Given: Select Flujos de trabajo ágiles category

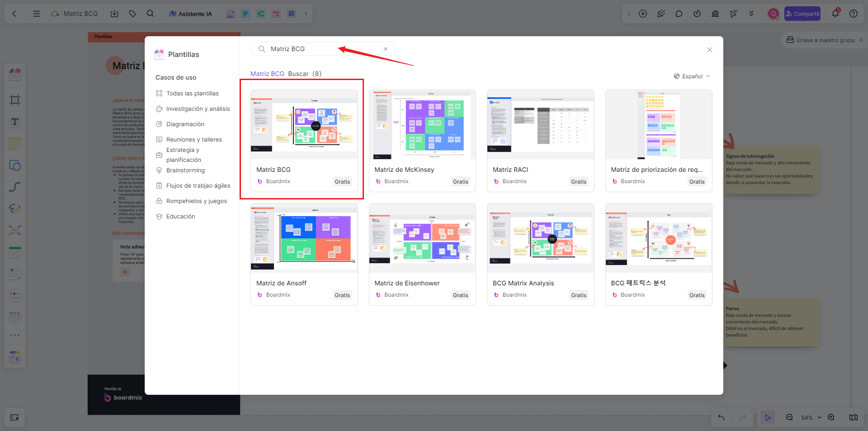Looking at the screenshot, I should [x=193, y=185].
